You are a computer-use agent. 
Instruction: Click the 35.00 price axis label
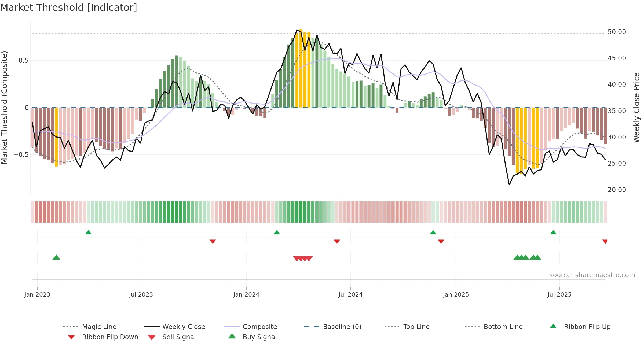tap(617, 111)
